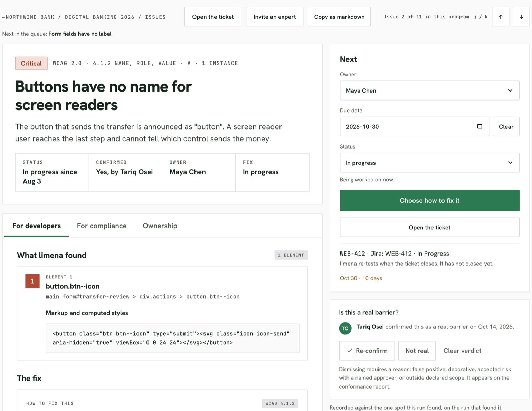Click the HOW TO FIX THIS label
The height and width of the screenshot is (411, 532).
(x=50, y=403)
